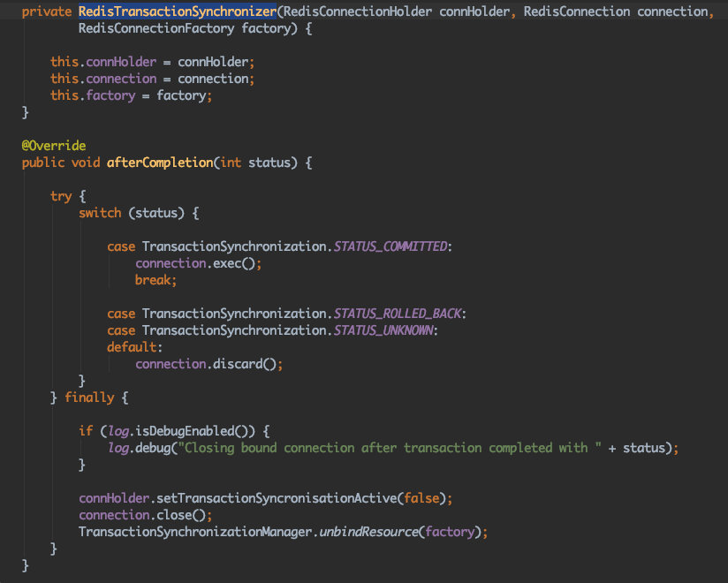This screenshot has width=728, height=583.
Task: Click the RedisConnectionHolder parameter type
Action: click(358, 11)
